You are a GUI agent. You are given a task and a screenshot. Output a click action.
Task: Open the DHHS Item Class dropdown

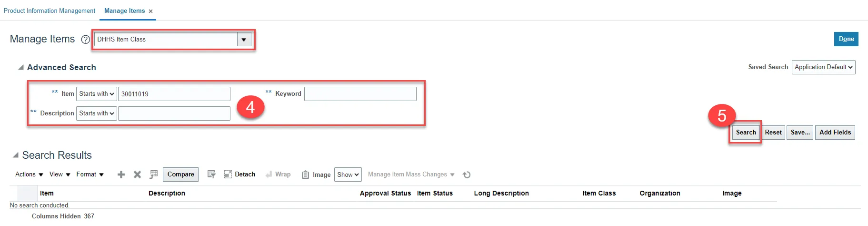(x=244, y=40)
